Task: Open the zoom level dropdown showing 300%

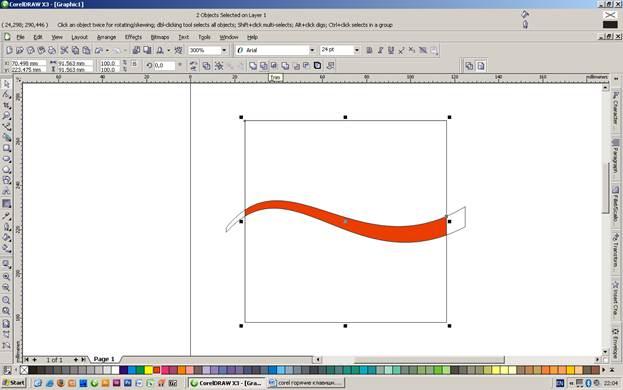Action: 224,50
